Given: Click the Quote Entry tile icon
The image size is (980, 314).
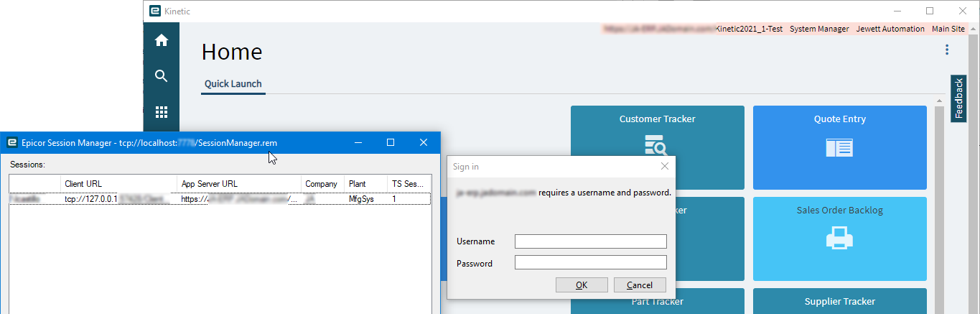Looking at the screenshot, I should pyautogui.click(x=839, y=148).
